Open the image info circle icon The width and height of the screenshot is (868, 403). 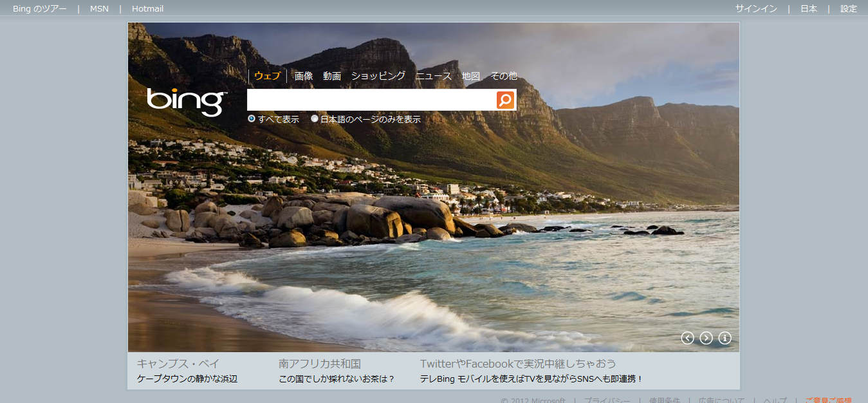pyautogui.click(x=725, y=338)
